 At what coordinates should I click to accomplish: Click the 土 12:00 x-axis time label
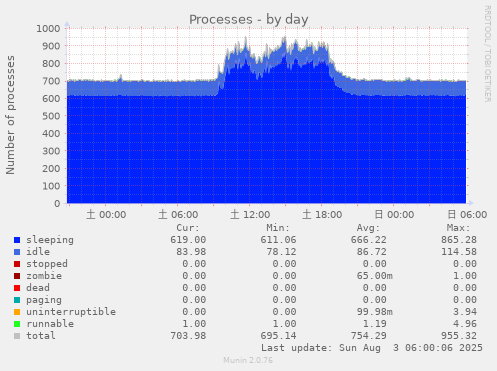click(x=250, y=214)
